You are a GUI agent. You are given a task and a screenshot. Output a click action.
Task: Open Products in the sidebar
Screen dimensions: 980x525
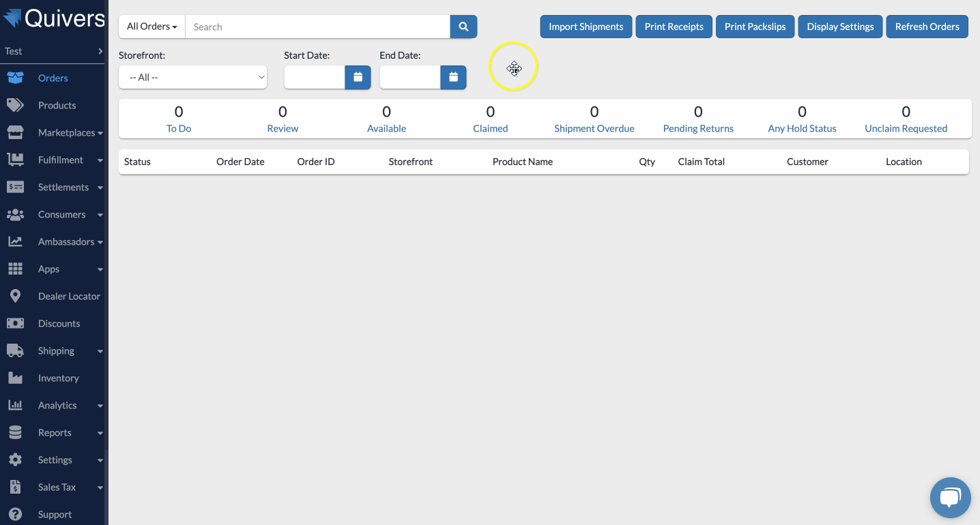click(57, 105)
